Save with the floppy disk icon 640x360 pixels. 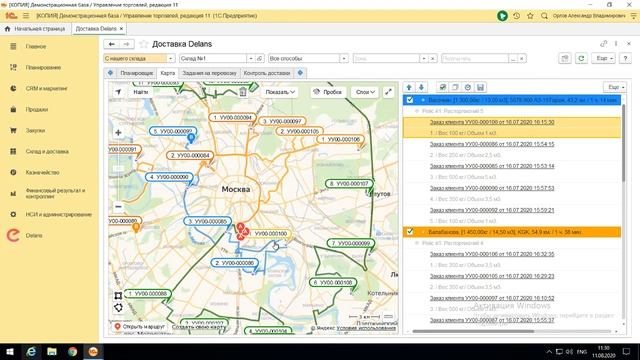(480, 87)
